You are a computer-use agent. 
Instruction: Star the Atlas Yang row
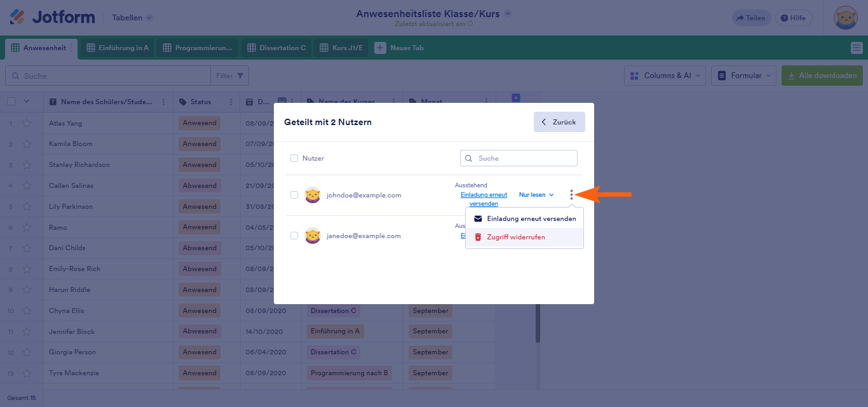(x=27, y=123)
